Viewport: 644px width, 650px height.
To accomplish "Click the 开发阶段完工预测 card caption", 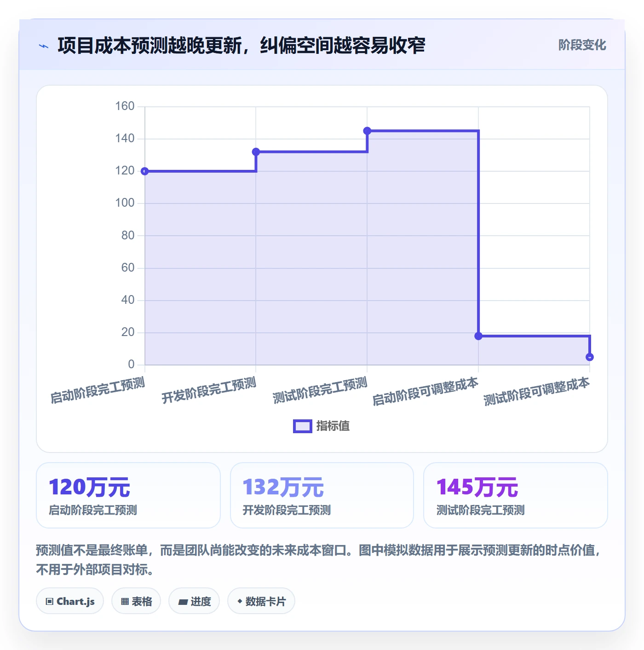I will (x=287, y=510).
